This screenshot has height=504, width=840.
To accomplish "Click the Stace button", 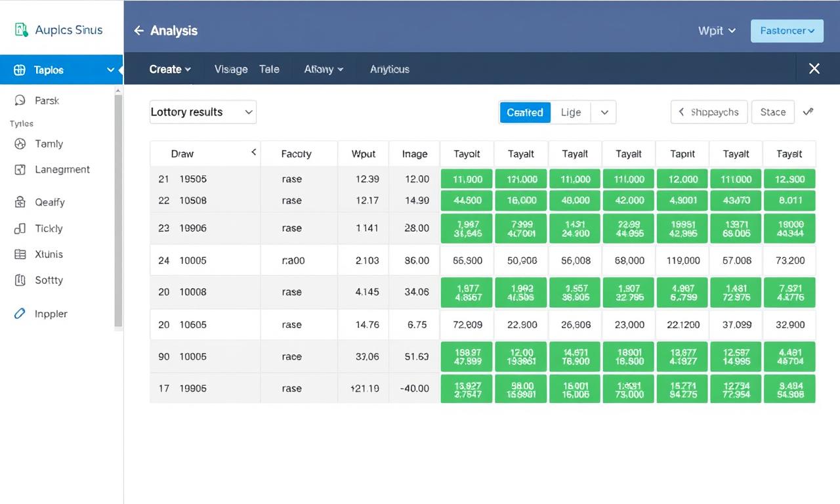I will [x=772, y=112].
